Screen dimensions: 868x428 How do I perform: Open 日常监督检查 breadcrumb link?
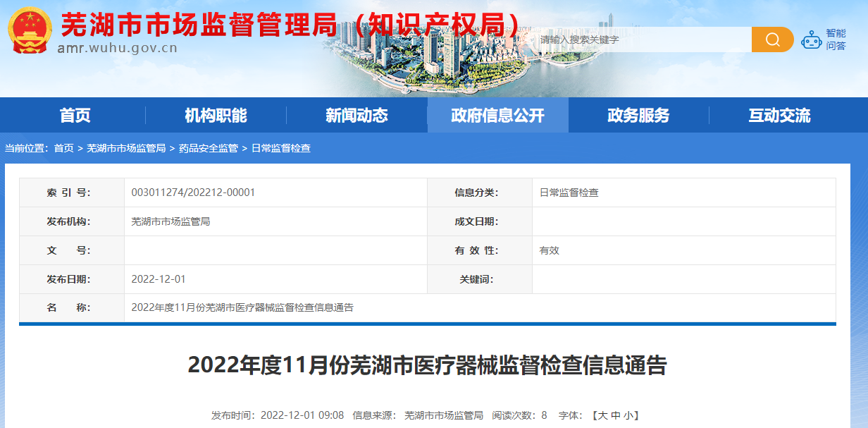(281, 148)
